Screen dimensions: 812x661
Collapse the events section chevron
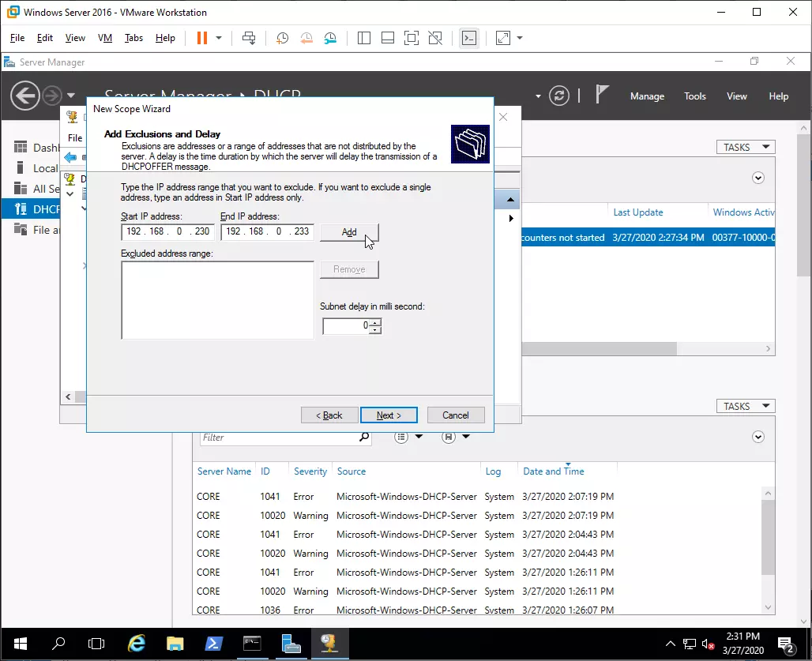tap(758, 437)
